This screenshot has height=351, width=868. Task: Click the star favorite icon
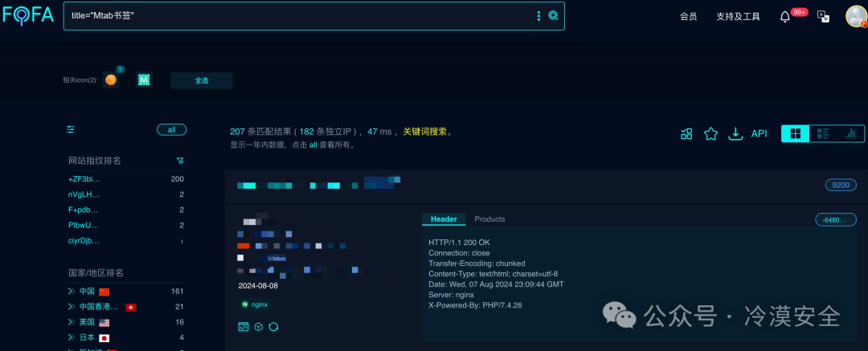pos(710,133)
